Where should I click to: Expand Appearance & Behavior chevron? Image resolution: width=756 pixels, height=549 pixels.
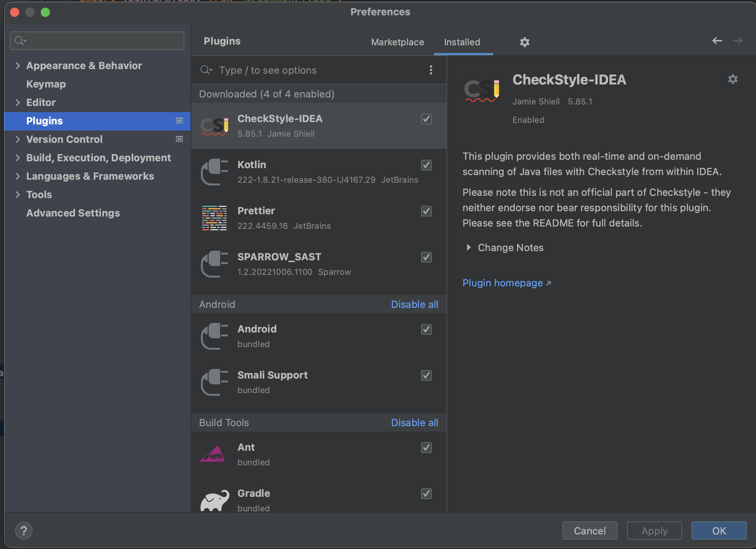[17, 66]
